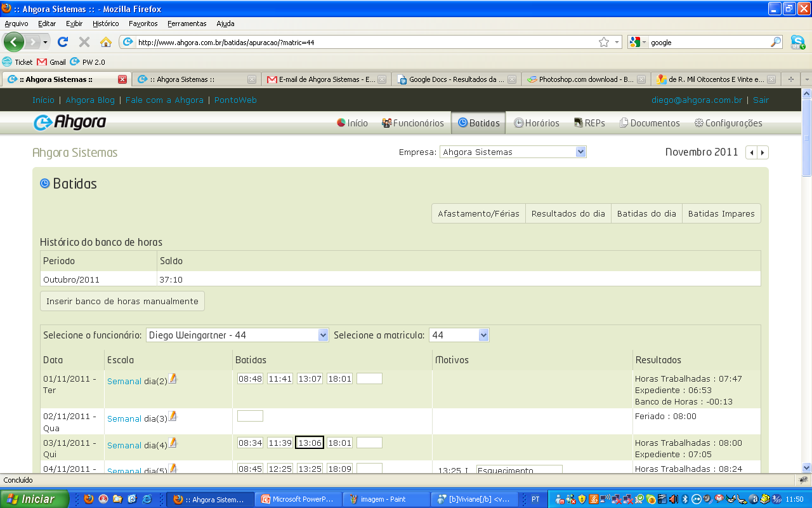The image size is (812, 508).
Task: Close the Photoshop.com download tab
Action: point(641,79)
